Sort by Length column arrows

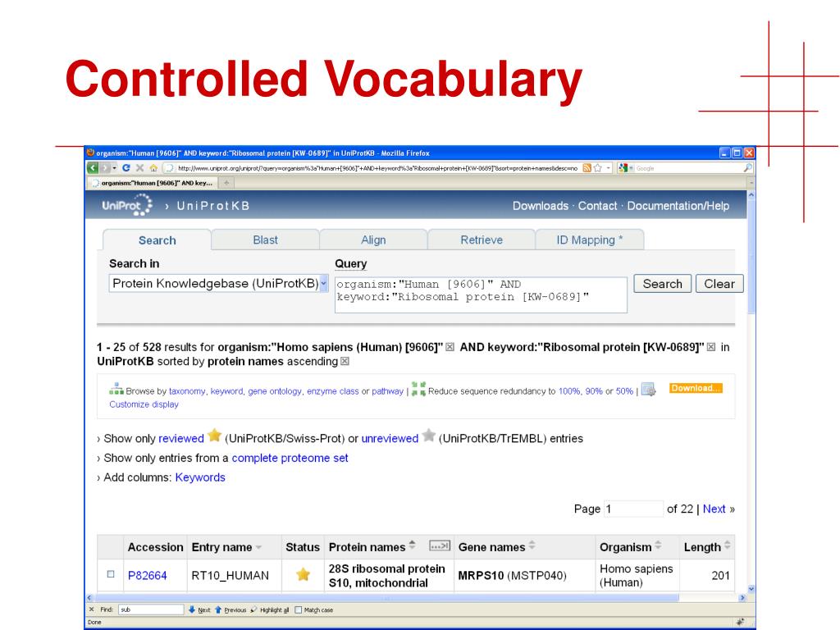click(727, 546)
